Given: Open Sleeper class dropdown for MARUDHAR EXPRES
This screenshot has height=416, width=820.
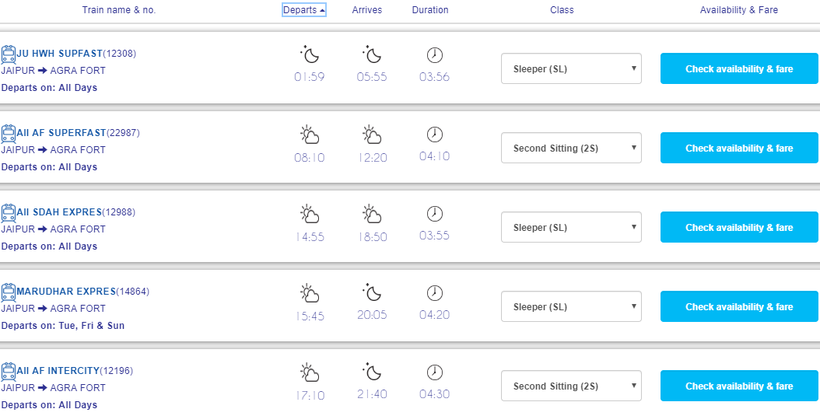Looking at the screenshot, I should pyautogui.click(x=571, y=307).
